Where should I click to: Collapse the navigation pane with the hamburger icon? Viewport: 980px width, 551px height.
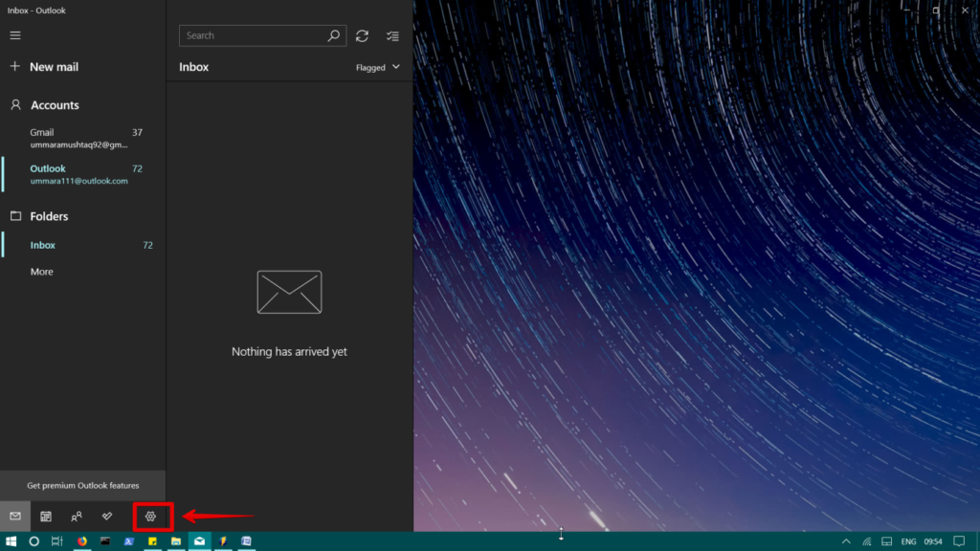click(15, 35)
